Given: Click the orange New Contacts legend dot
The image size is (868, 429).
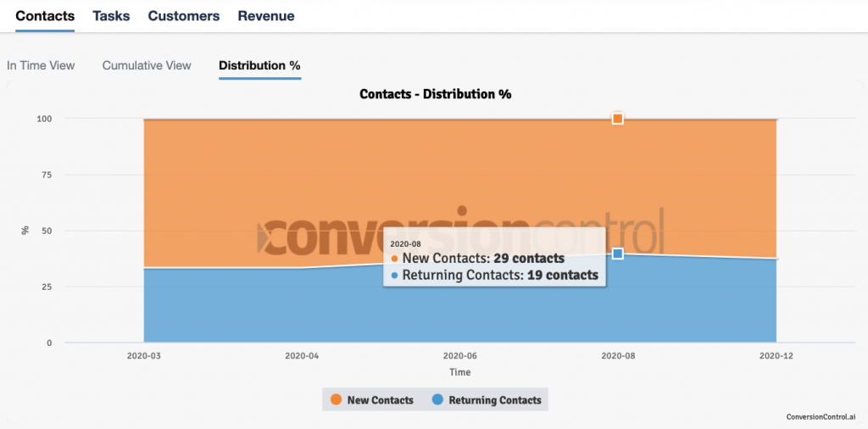Looking at the screenshot, I should (x=336, y=399).
